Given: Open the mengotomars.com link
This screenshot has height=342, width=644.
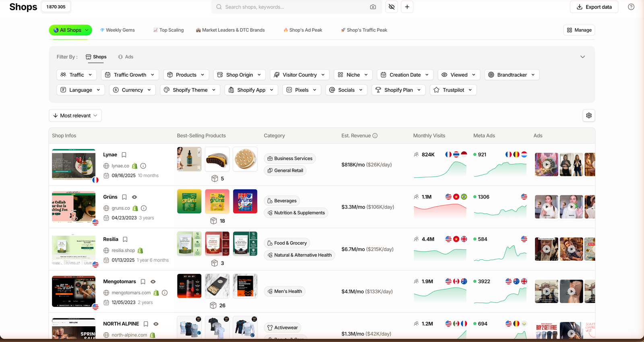Looking at the screenshot, I should coord(131,293).
